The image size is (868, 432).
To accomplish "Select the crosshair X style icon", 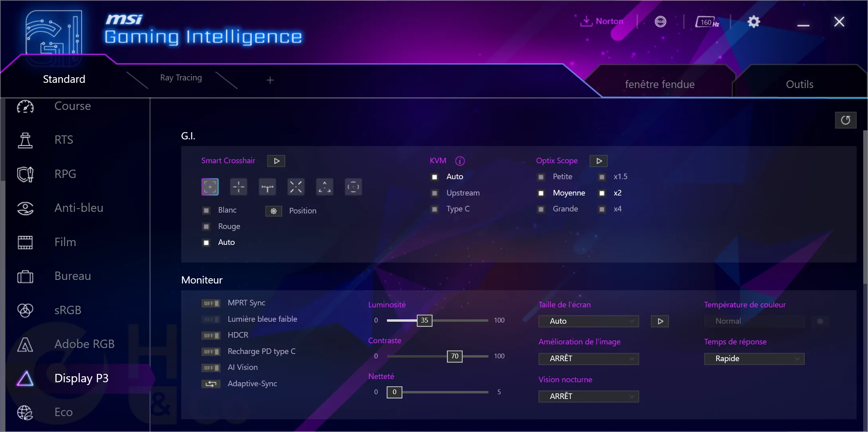I will coord(296,187).
